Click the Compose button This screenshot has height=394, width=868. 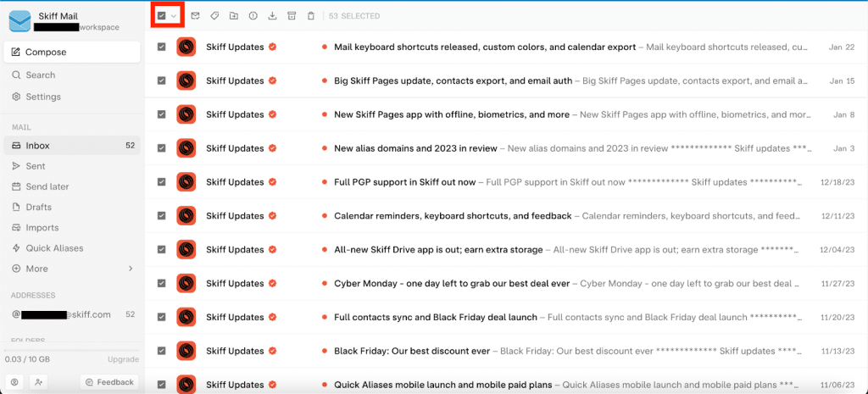72,52
